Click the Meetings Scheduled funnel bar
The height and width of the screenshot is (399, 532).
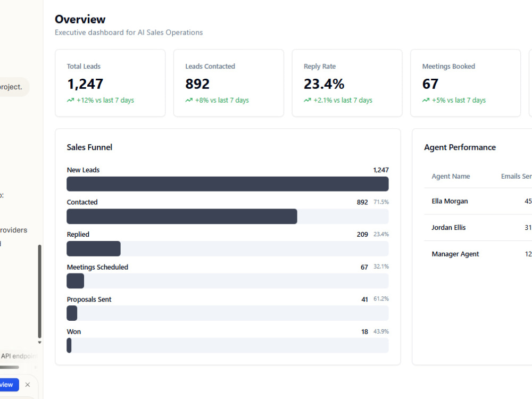click(227, 281)
